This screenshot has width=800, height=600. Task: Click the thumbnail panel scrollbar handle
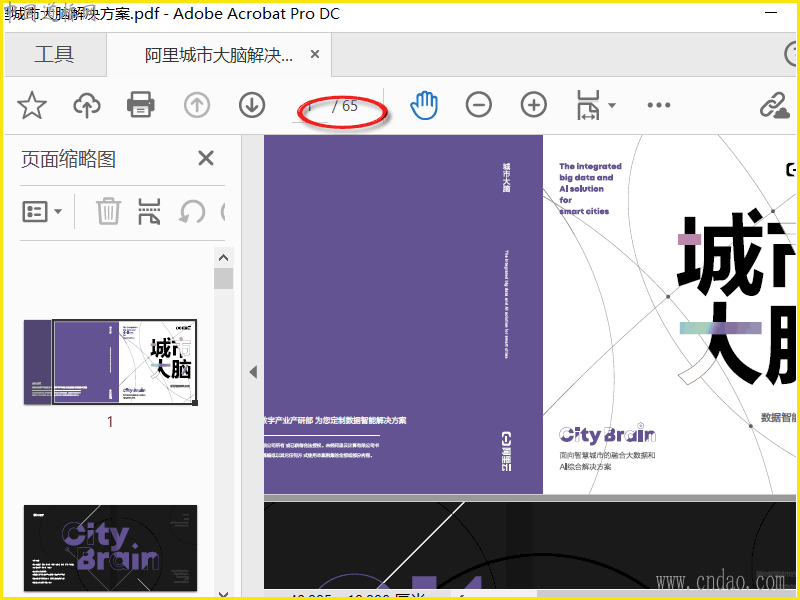(223, 279)
